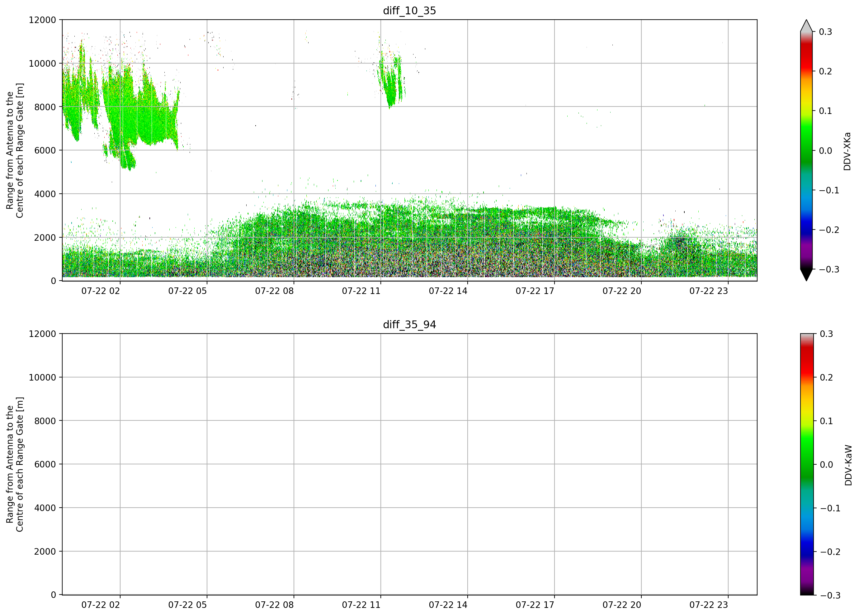Click the "07-22 23" x-tick label under diff_35_94
This screenshot has height=616, width=859.
click(709, 605)
